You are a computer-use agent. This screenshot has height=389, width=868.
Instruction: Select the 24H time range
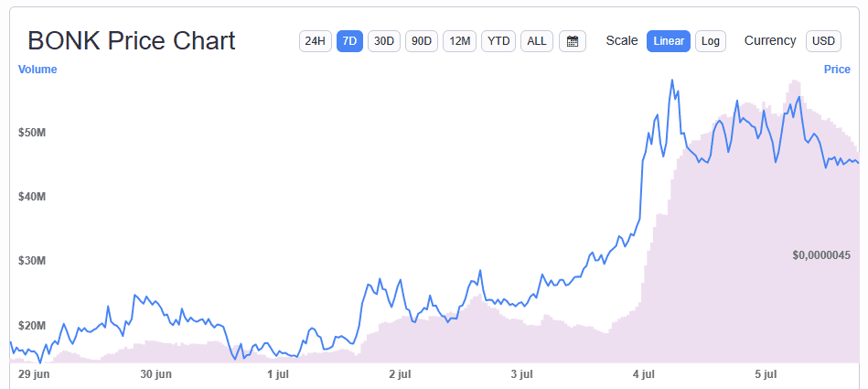tap(316, 41)
